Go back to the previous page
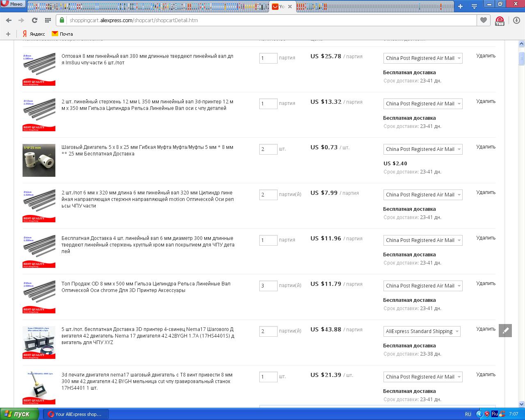The width and height of the screenshot is (525, 420). (8, 20)
